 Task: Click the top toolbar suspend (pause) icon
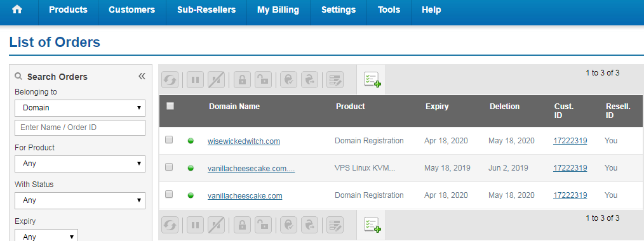click(x=195, y=79)
